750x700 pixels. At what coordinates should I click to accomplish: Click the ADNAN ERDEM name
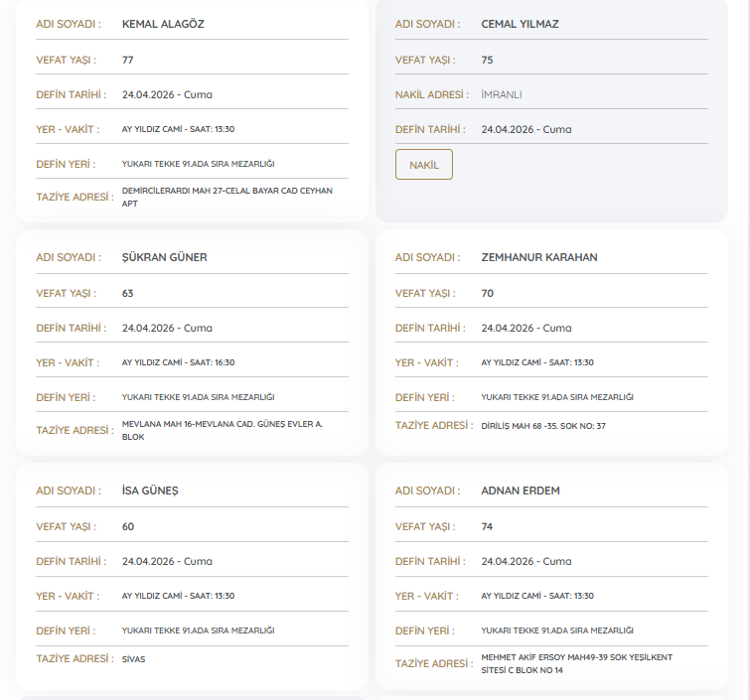522,490
